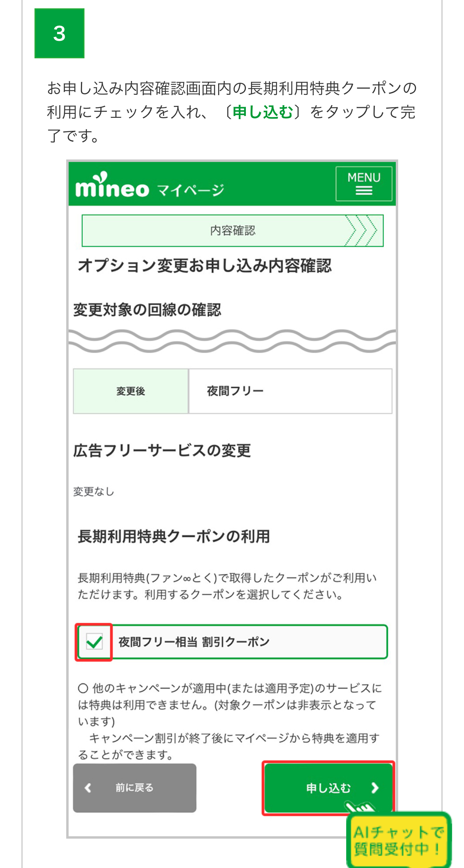The height and width of the screenshot is (868, 464).
Task: Open the MENU hamburger button
Action: (x=364, y=184)
